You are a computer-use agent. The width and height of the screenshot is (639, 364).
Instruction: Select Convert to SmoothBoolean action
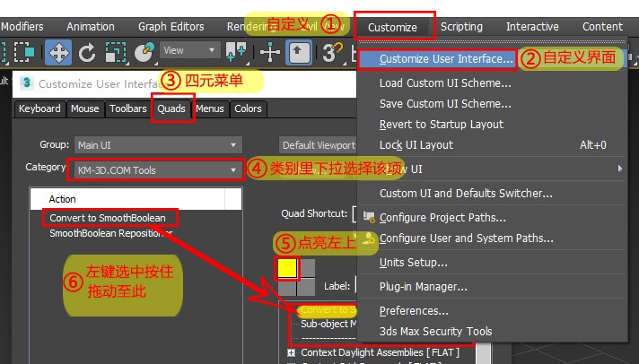point(109,217)
